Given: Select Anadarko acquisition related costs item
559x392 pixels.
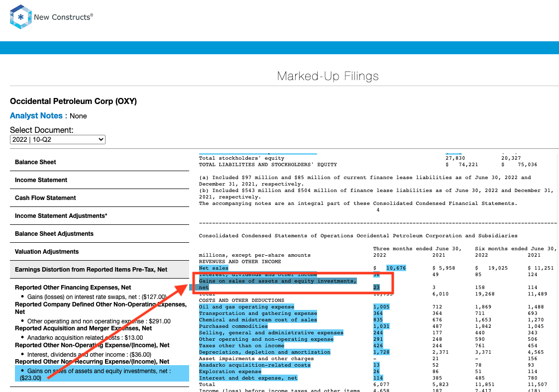Looking at the screenshot, I should 85,337.
